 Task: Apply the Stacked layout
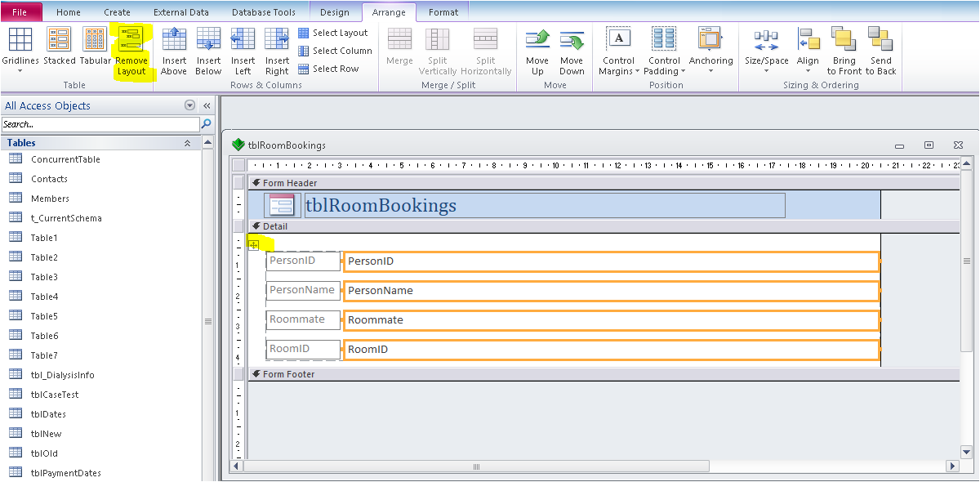point(59,41)
